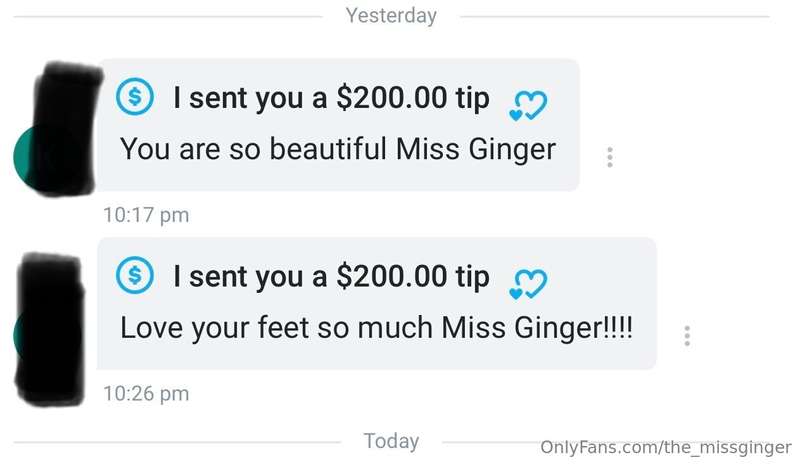This screenshot has height=466, width=800.
Task: Click the dollar icon in the 10:26 pm message
Action: (x=135, y=275)
